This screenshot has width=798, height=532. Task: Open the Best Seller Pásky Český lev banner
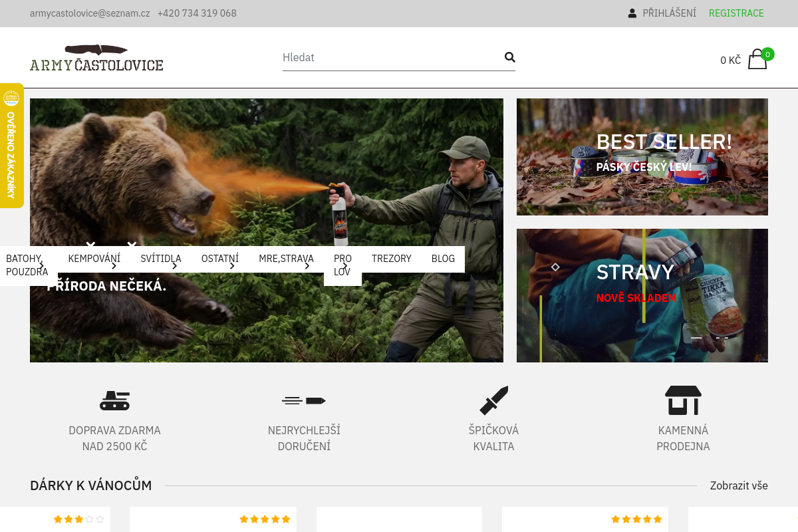click(x=642, y=157)
